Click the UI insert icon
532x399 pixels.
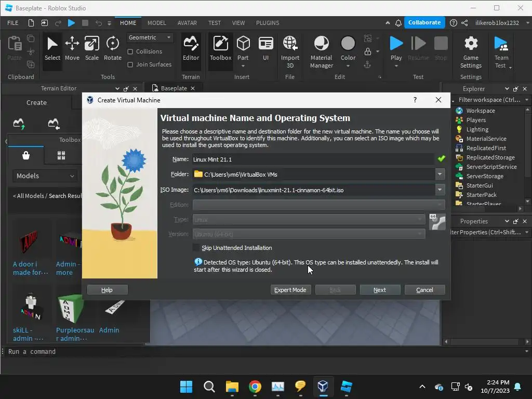265,48
